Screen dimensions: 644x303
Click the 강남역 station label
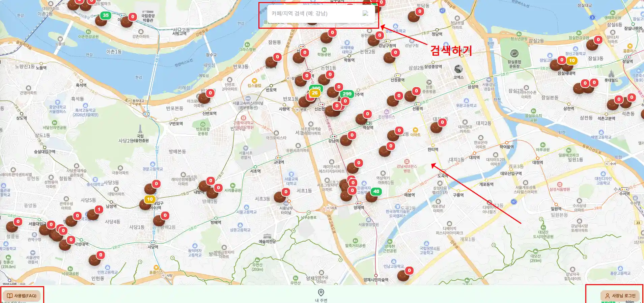point(333,141)
